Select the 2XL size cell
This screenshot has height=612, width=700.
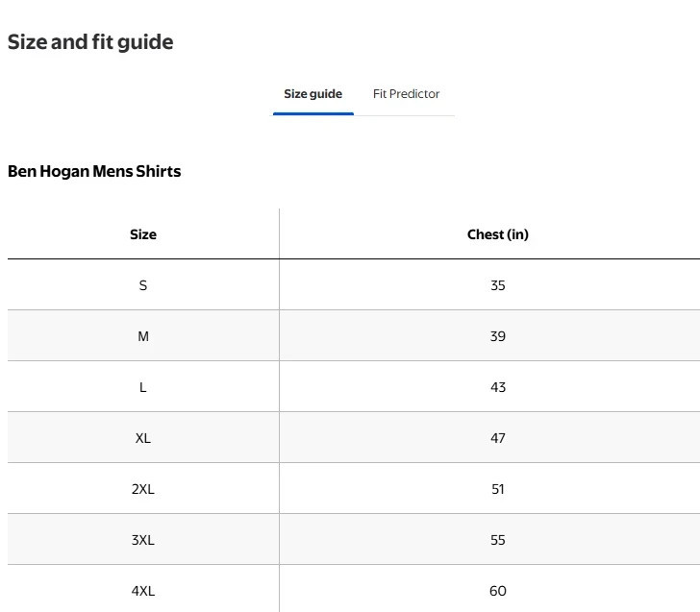pos(143,489)
